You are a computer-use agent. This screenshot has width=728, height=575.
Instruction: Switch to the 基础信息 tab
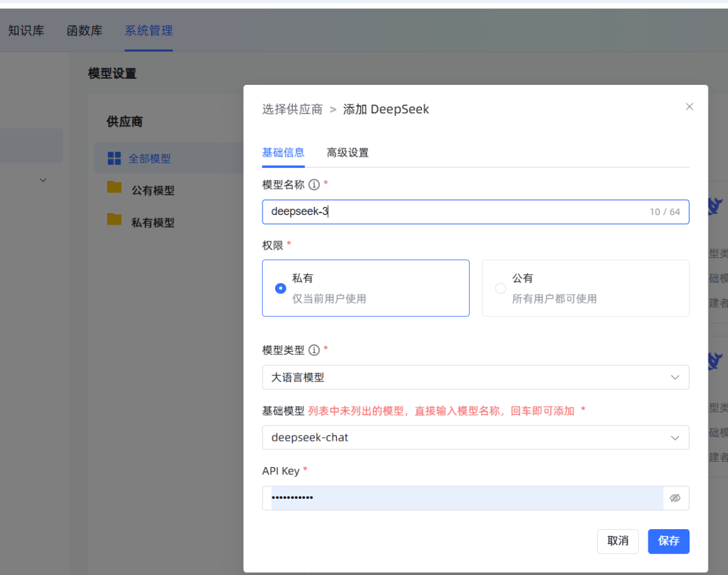click(x=283, y=152)
